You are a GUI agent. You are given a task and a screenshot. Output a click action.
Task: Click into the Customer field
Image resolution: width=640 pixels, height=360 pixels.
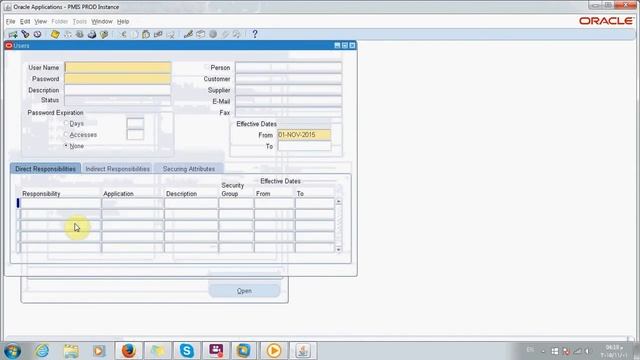pos(288,79)
